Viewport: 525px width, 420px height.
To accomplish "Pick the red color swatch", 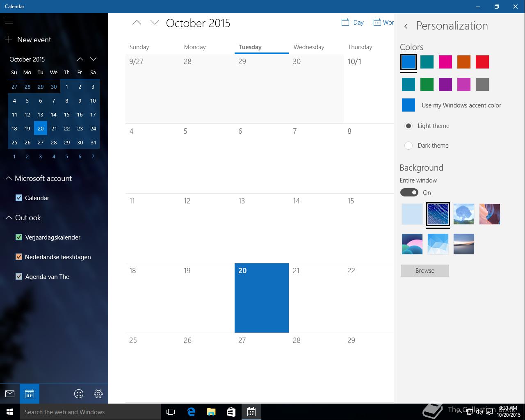I will (x=482, y=62).
